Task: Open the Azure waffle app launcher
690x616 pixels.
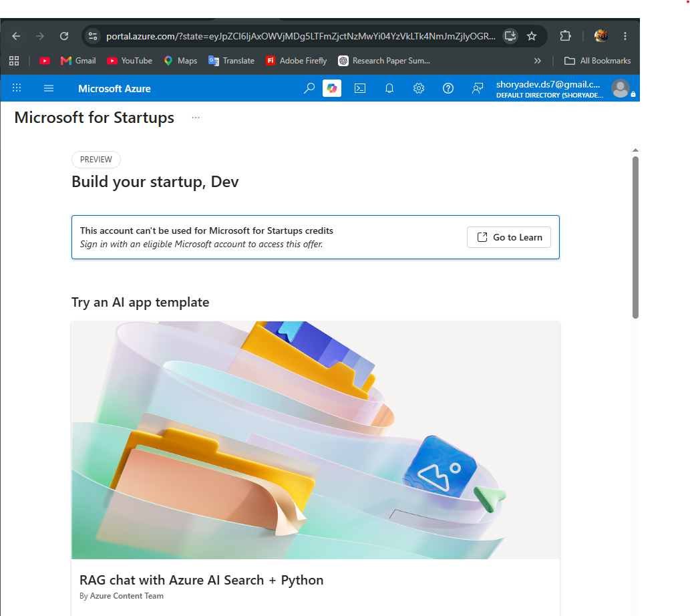Action: tap(17, 88)
